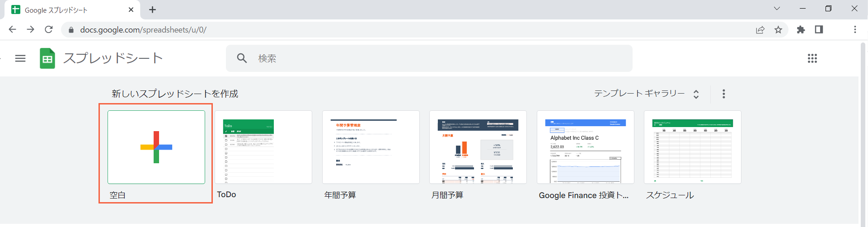Viewport: 868px width, 227px height.
Task: Click the share page icon in address bar
Action: coord(760,30)
